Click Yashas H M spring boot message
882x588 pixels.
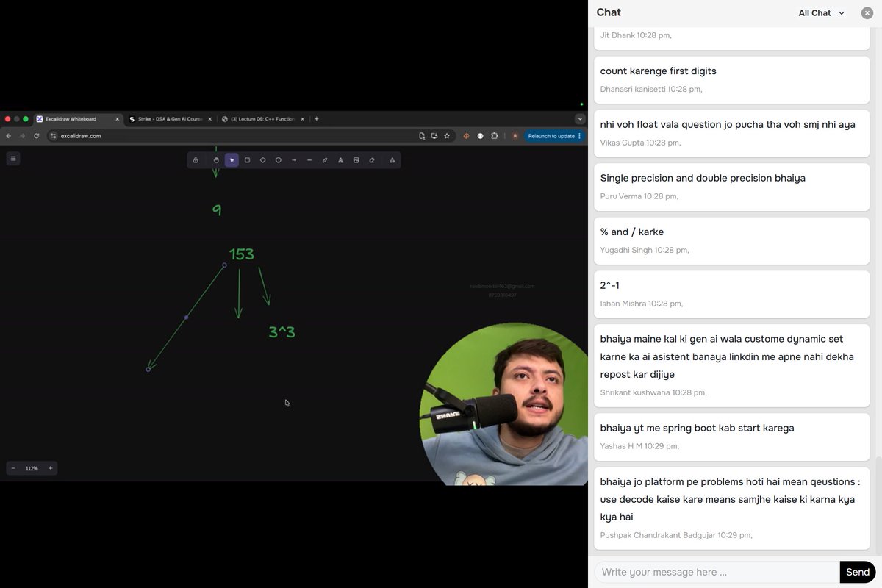(x=731, y=437)
